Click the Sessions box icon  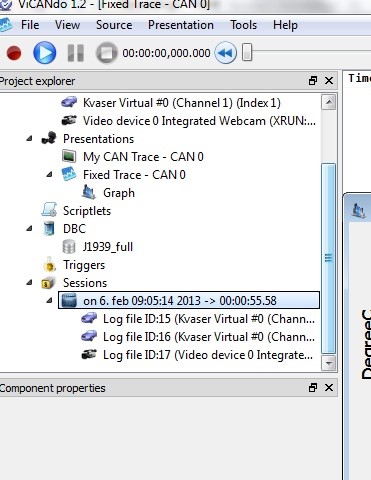pos(49,283)
